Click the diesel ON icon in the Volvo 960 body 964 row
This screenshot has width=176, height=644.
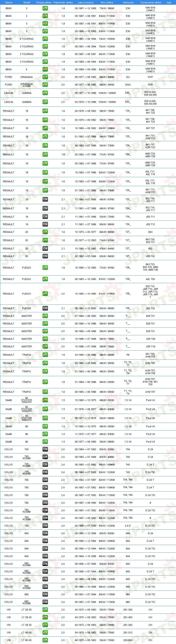point(45,594)
